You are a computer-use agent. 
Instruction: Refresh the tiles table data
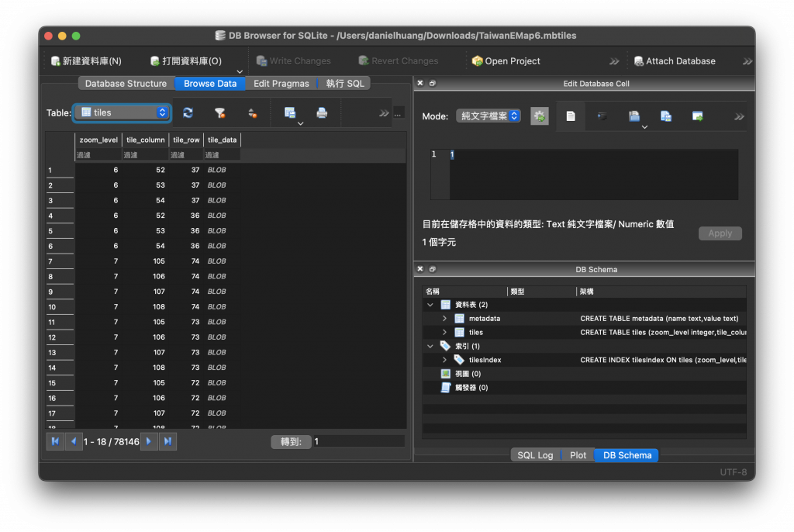188,112
